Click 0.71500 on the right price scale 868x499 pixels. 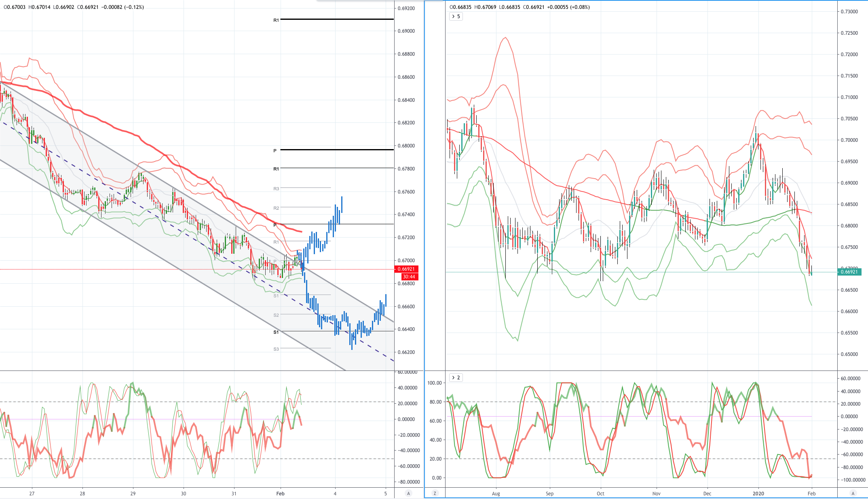tap(849, 76)
